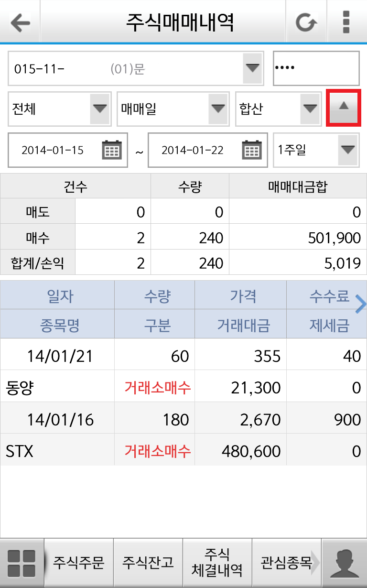The height and width of the screenshot is (588, 367).
Task: Open the 매매일 sort dropdown
Action: point(218,109)
